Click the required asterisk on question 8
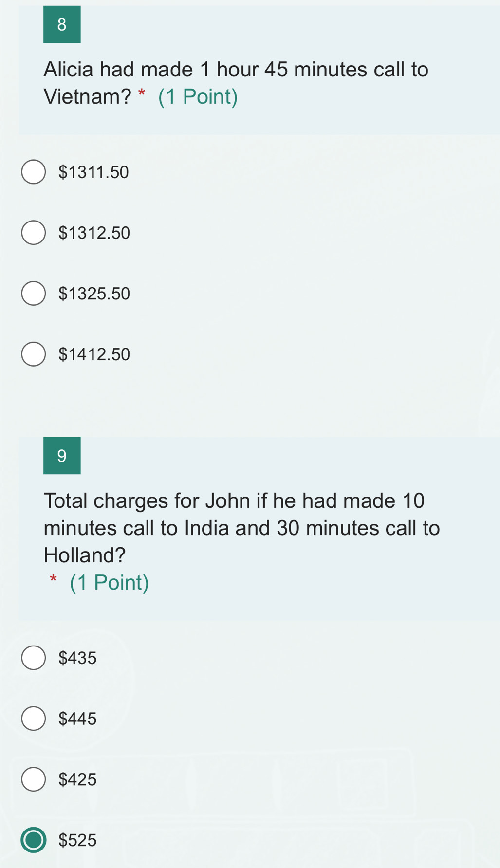Image resolution: width=500 pixels, height=868 pixels. point(142,93)
